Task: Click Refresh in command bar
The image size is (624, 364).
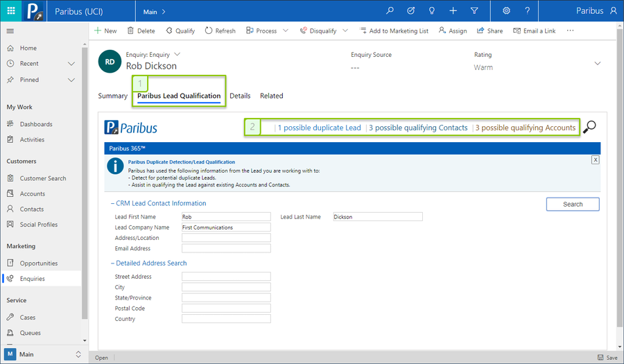Action: (220, 31)
